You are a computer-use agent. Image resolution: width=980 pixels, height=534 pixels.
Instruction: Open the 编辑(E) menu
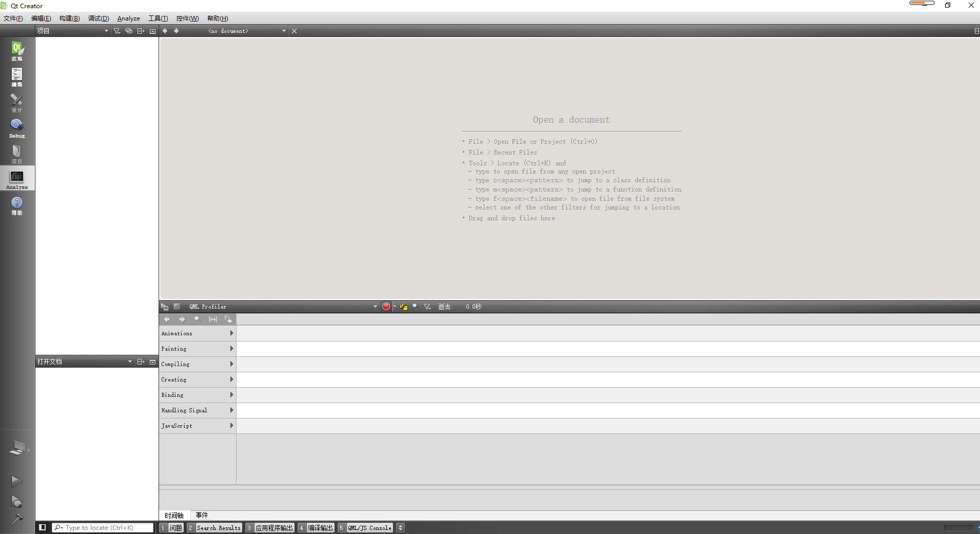41,18
